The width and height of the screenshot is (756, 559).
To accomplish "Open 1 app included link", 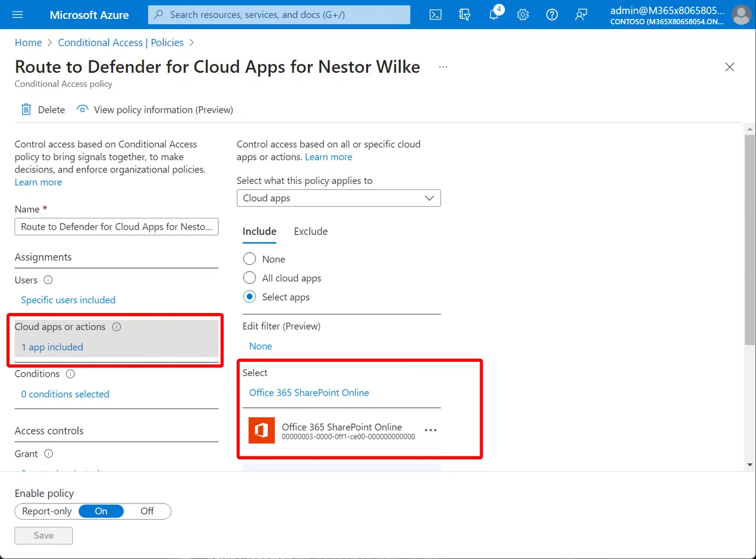I will pos(52,347).
